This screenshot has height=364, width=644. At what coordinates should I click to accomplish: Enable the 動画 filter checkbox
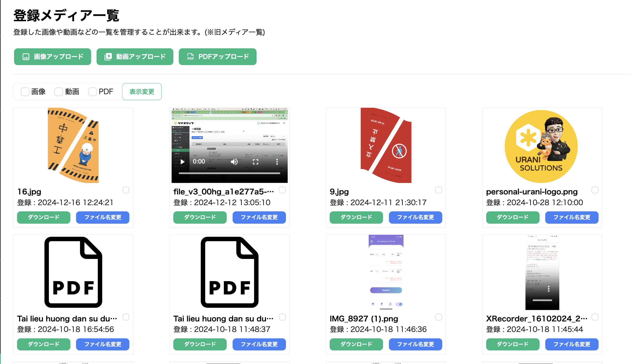coord(59,92)
